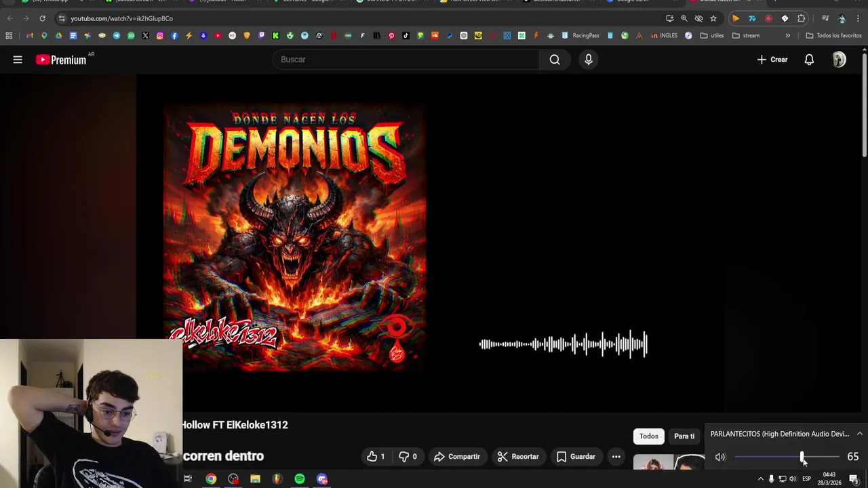This screenshot has height=488, width=868.
Task: Click the magnifier search button
Action: click(x=555, y=60)
